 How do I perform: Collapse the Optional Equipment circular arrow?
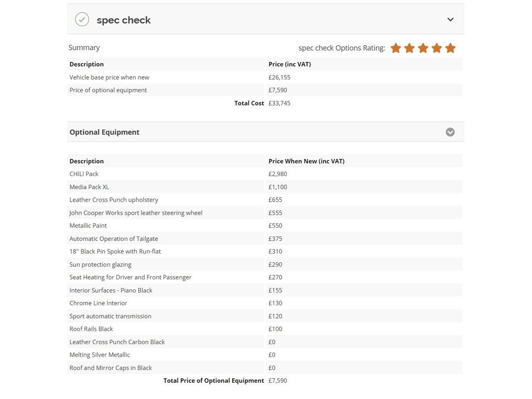450,132
